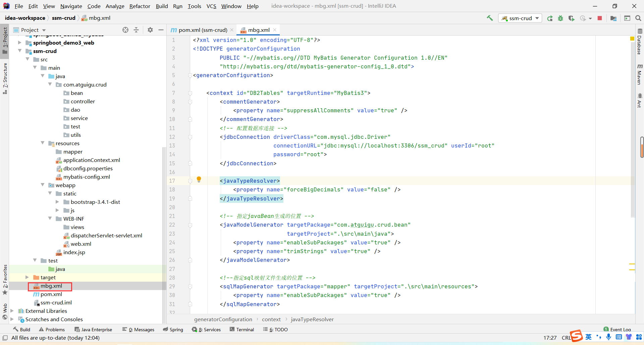Viewport: 644px width, 345px height.
Task: Click the Sogou input method icon
Action: coord(577,336)
